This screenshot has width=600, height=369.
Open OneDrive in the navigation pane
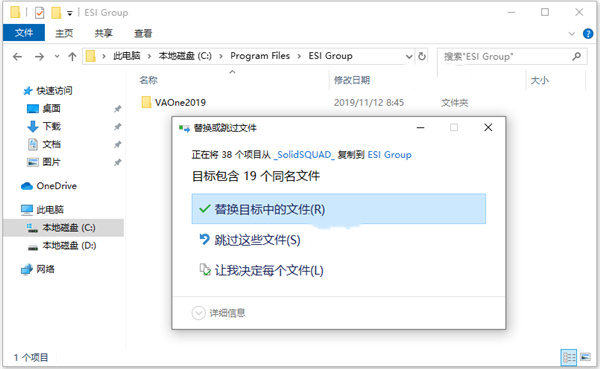pyautogui.click(x=49, y=186)
